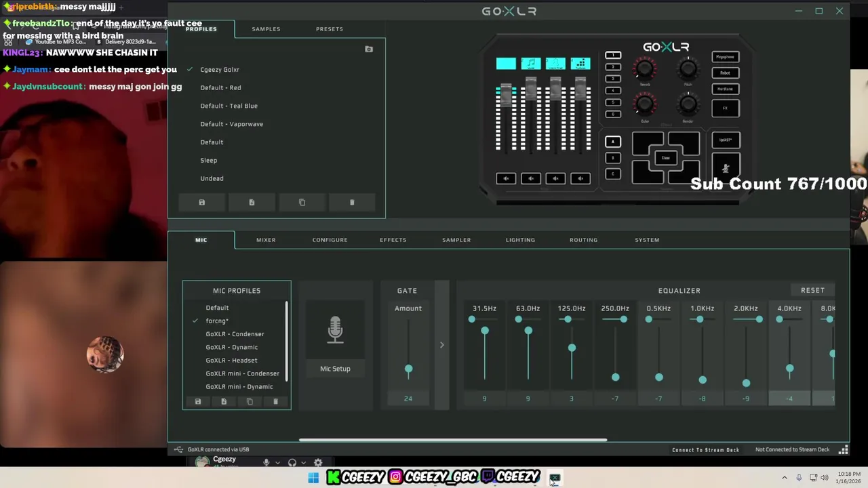Expand the Gate section with the arrow
The width and height of the screenshot is (868, 488).
[x=441, y=345]
